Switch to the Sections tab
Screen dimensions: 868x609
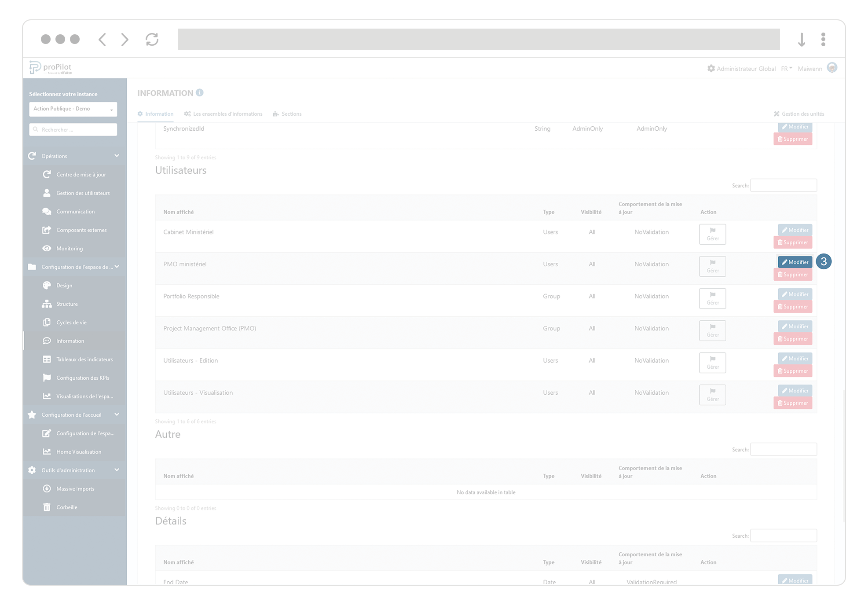(x=287, y=114)
